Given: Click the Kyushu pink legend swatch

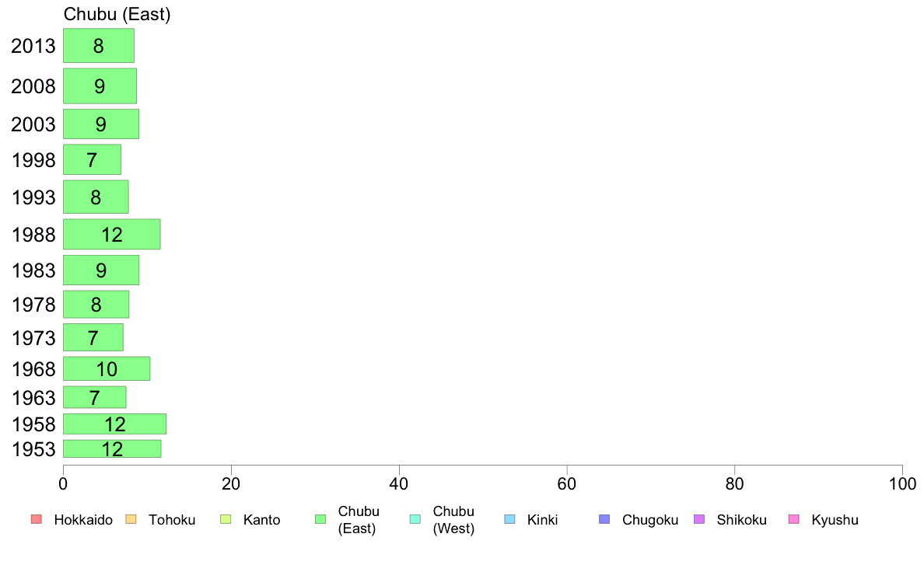Looking at the screenshot, I should tap(794, 519).
